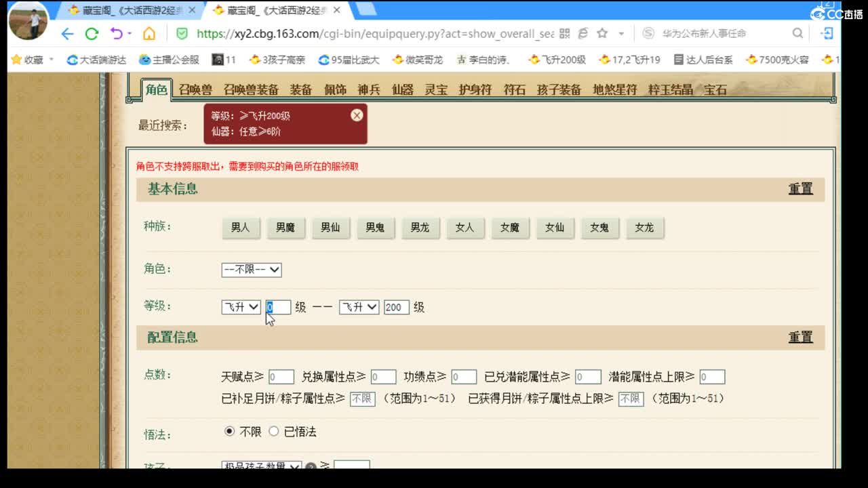This screenshot has width=868, height=488.
Task: Click the magnifier search icon
Action: tap(797, 33)
